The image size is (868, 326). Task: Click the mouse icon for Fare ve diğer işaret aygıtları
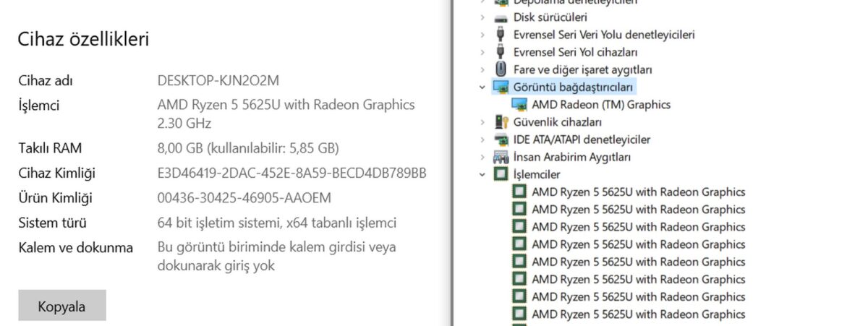click(501, 69)
